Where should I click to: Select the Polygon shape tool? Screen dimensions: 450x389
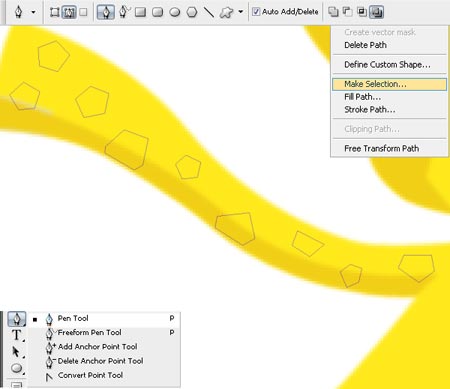tap(192, 12)
